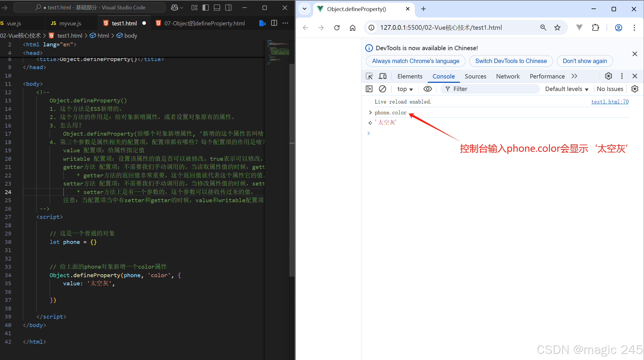Image resolution: width=644 pixels, height=360 pixels.
Task: Open the top JavaScript context dropdown
Action: [405, 89]
